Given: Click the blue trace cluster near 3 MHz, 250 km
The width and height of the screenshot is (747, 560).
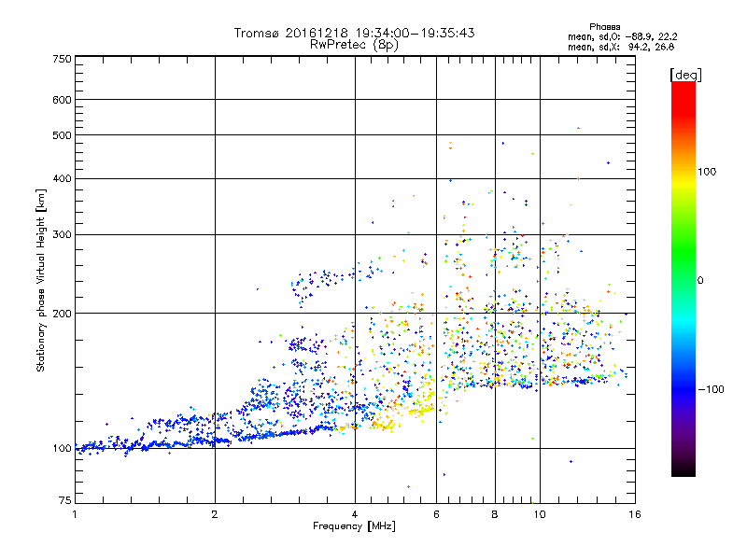Looking at the screenshot, I should click(x=317, y=285).
